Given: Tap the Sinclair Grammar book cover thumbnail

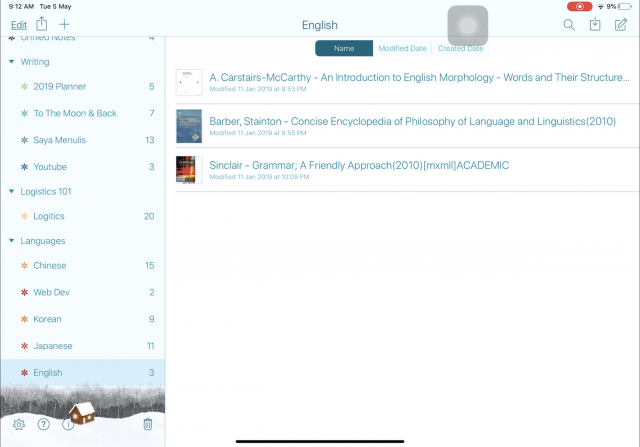Looking at the screenshot, I should tap(189, 170).
